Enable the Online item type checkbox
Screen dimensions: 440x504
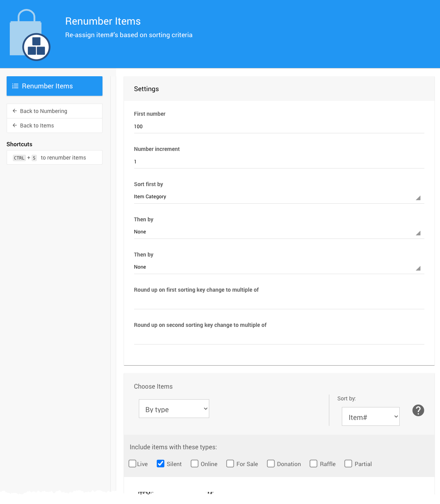194,464
